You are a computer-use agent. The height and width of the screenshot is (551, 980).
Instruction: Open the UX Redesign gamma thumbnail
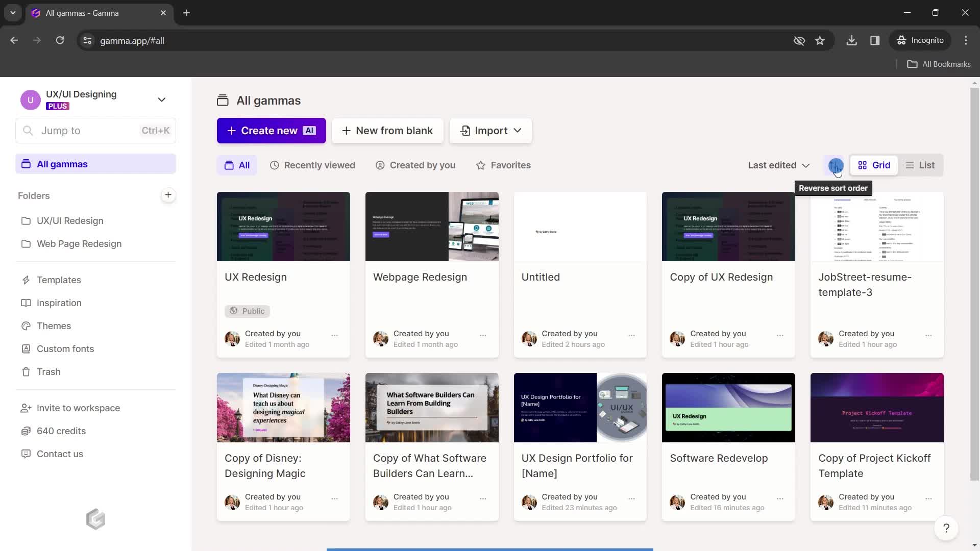(x=283, y=226)
